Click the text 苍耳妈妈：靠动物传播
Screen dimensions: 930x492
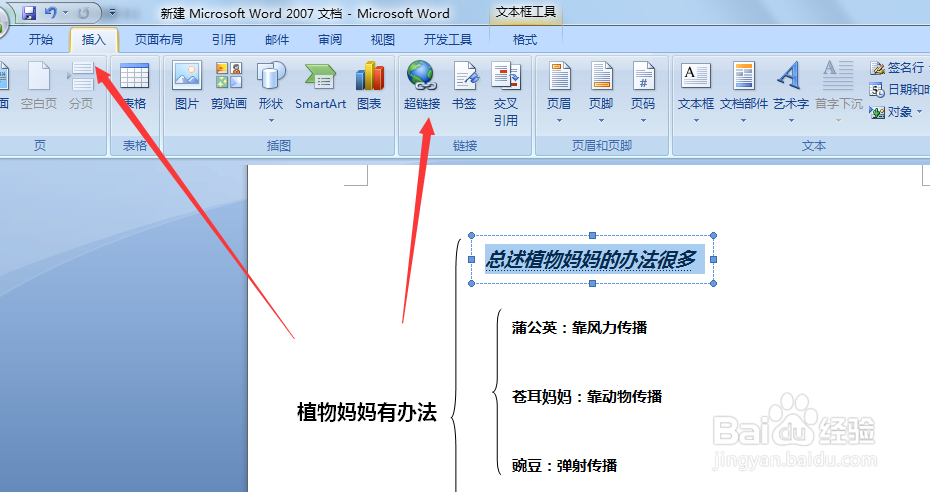pyautogui.click(x=587, y=397)
